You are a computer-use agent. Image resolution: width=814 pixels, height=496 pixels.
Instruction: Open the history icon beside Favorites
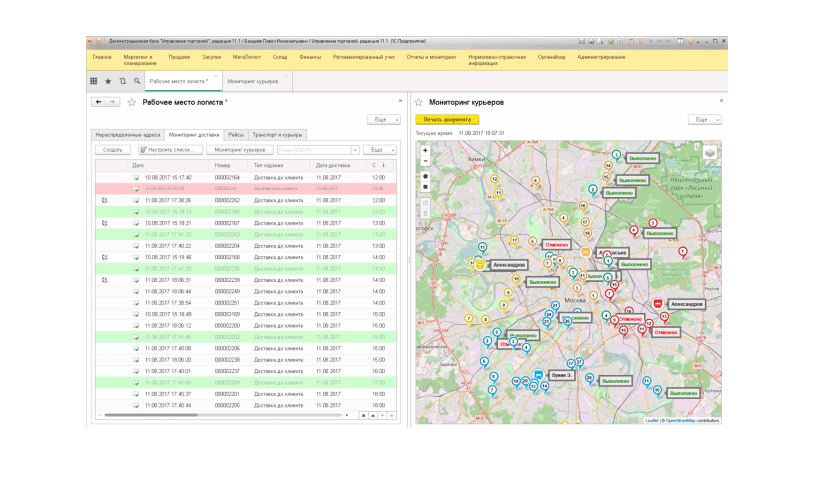point(123,81)
